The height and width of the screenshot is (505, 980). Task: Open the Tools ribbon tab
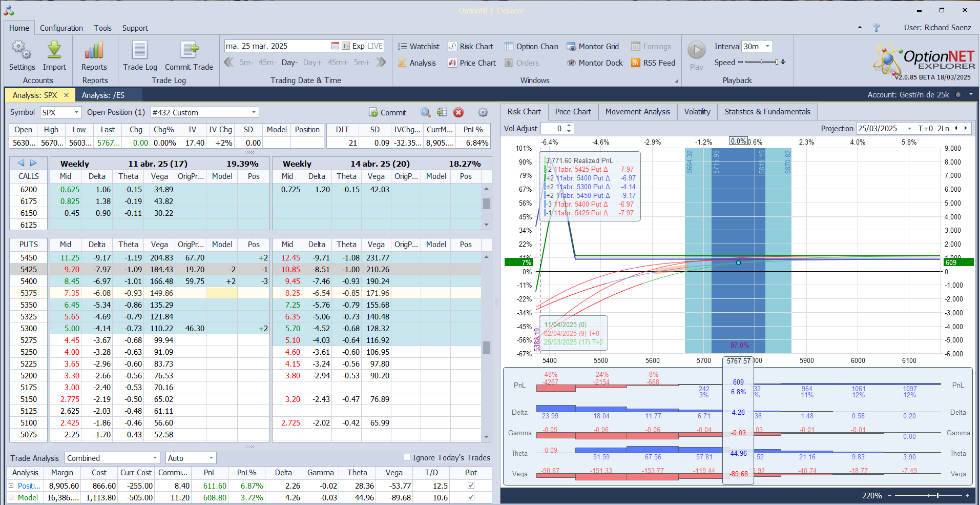(102, 28)
